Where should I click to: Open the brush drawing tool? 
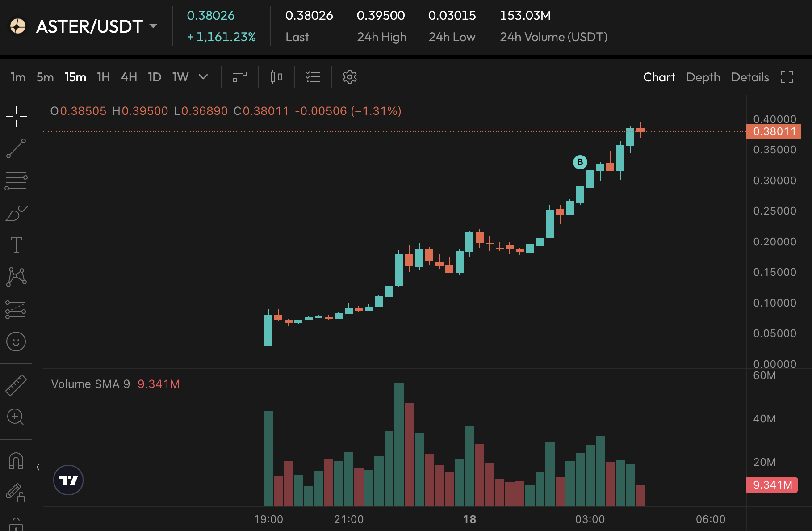[17, 213]
